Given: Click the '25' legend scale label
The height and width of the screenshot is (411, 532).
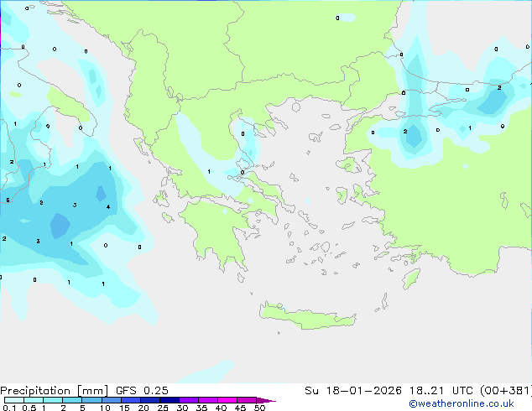Looking at the screenshot, I should pos(163,408).
